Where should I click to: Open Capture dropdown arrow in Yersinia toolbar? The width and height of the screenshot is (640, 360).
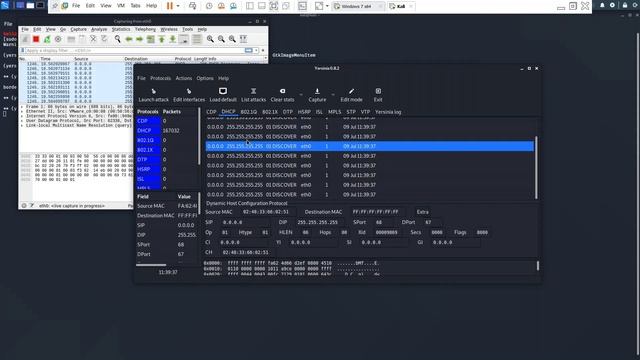pyautogui.click(x=333, y=95)
